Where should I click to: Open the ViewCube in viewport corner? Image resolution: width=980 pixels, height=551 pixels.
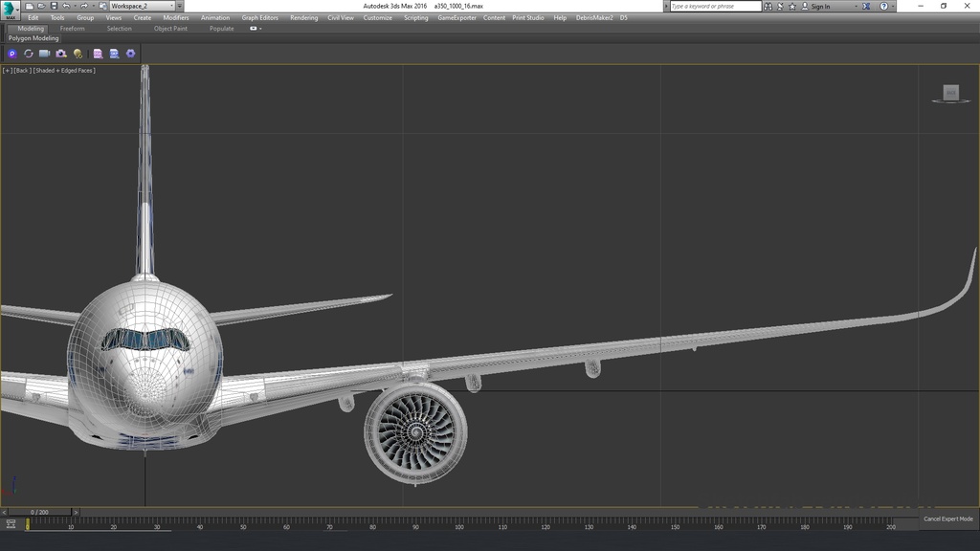tap(950, 93)
